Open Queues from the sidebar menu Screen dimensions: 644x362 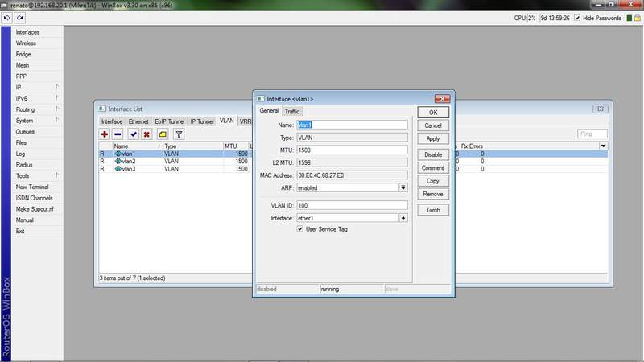coord(25,132)
